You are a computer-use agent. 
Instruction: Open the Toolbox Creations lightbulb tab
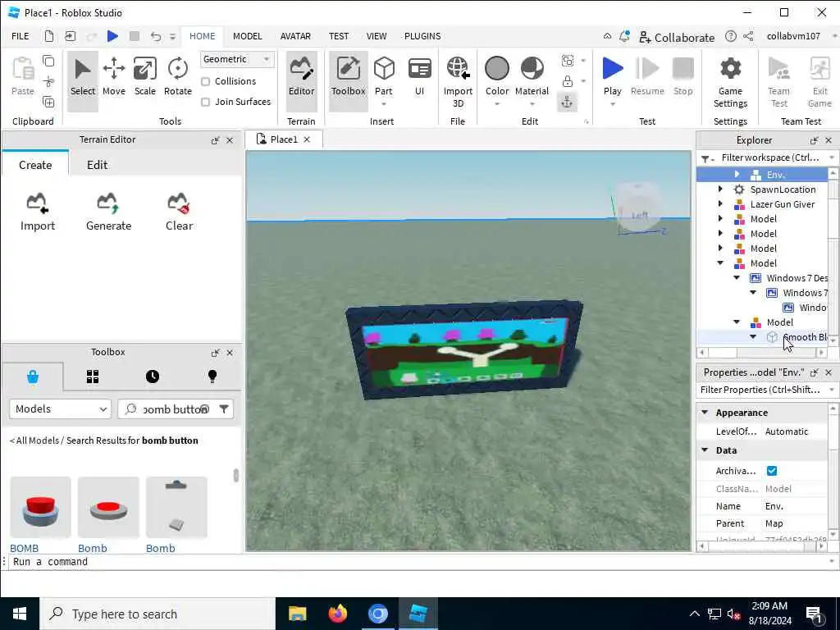[212, 377]
